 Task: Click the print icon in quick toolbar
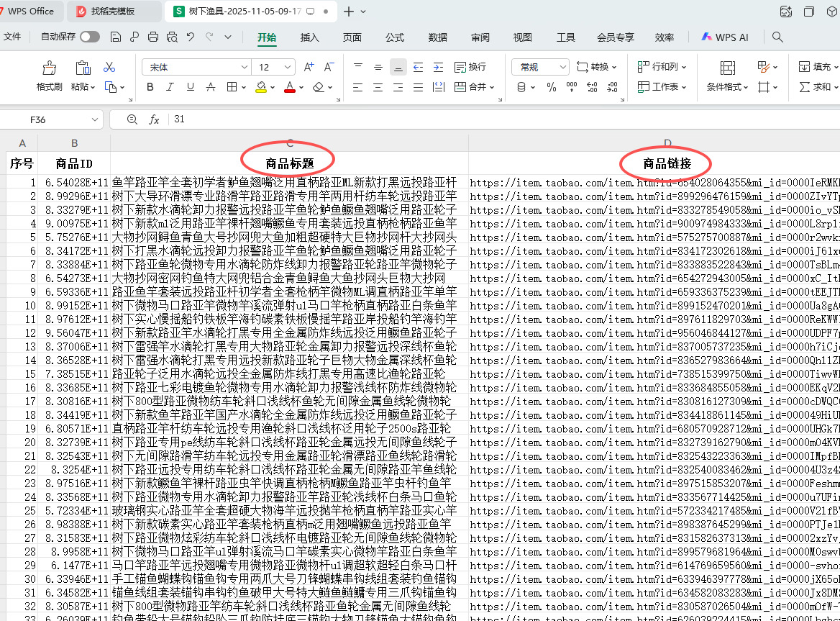152,37
